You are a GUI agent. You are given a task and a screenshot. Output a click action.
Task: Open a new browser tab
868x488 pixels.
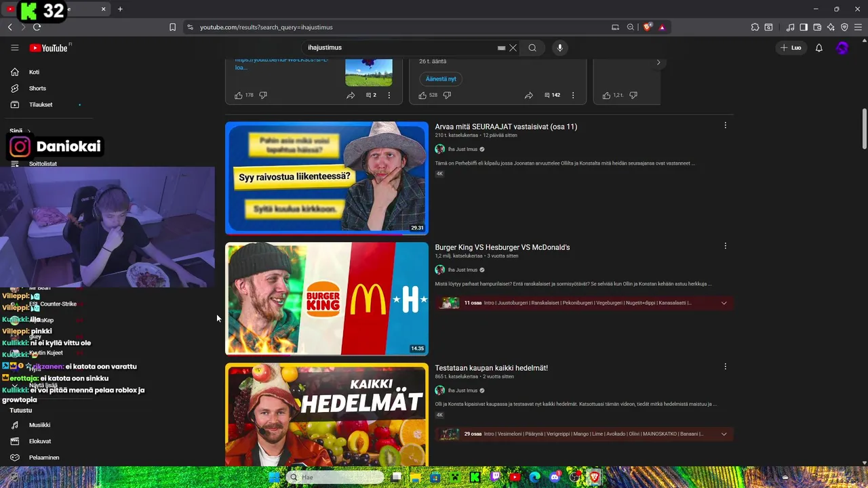[120, 9]
